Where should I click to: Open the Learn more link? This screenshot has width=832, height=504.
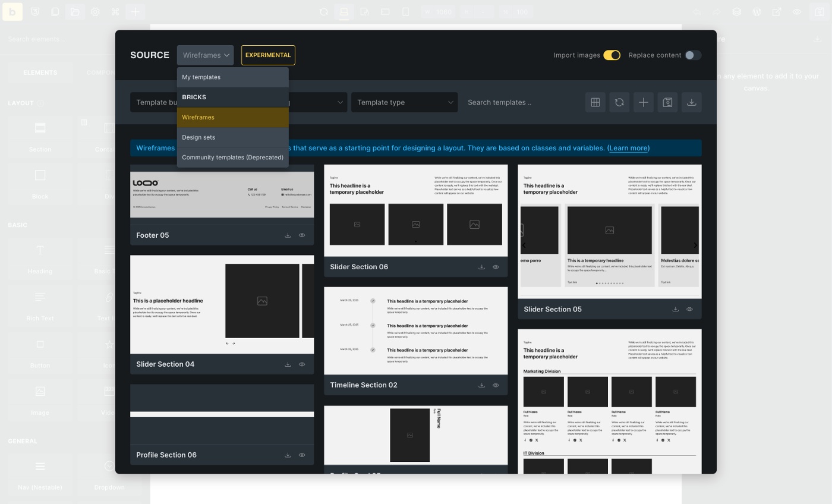(628, 148)
